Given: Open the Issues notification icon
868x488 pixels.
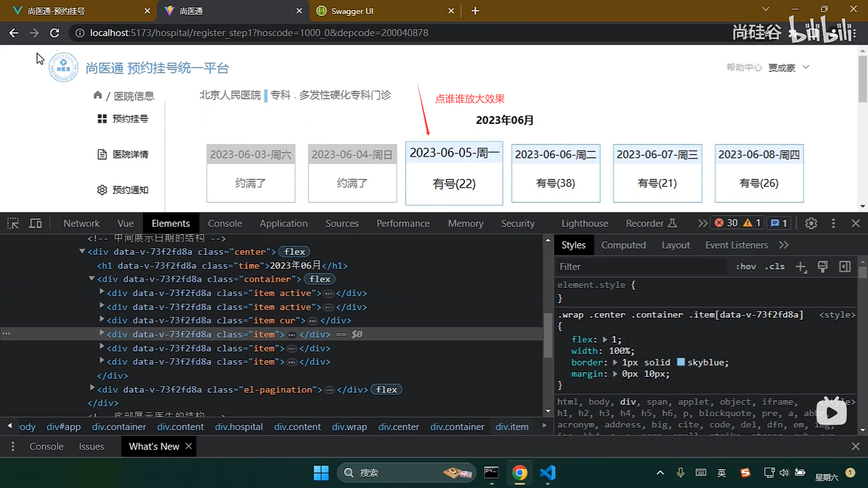Looking at the screenshot, I should 778,222.
